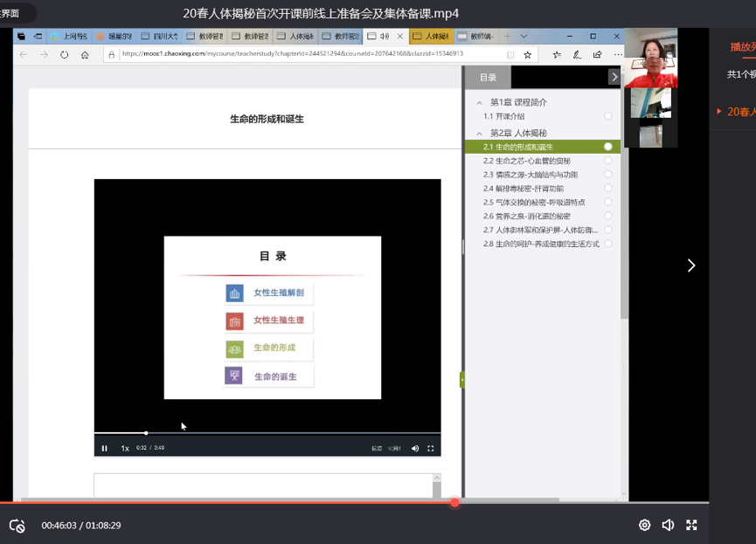Toggle completion circle for 1.1 开课介绍
The image size is (756, 544).
click(x=607, y=116)
